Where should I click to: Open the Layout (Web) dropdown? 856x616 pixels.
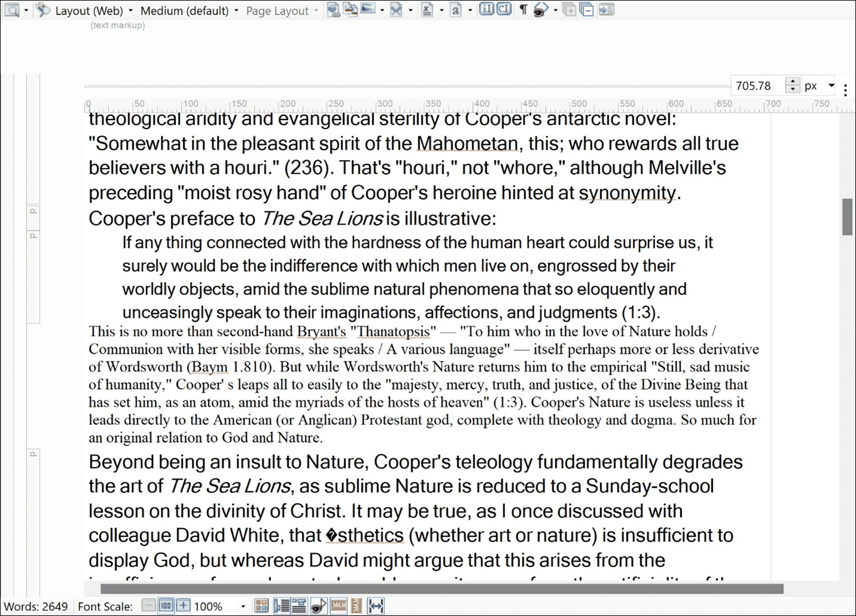(x=88, y=11)
